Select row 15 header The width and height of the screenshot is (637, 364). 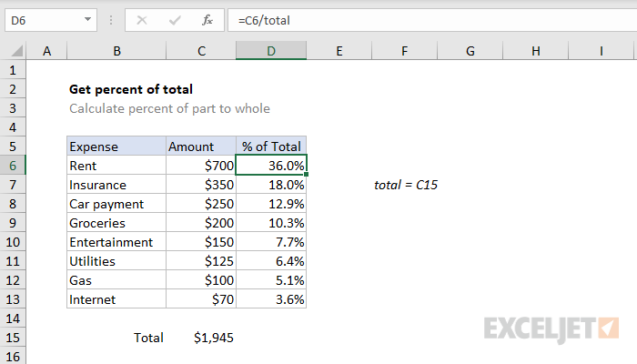click(x=14, y=338)
